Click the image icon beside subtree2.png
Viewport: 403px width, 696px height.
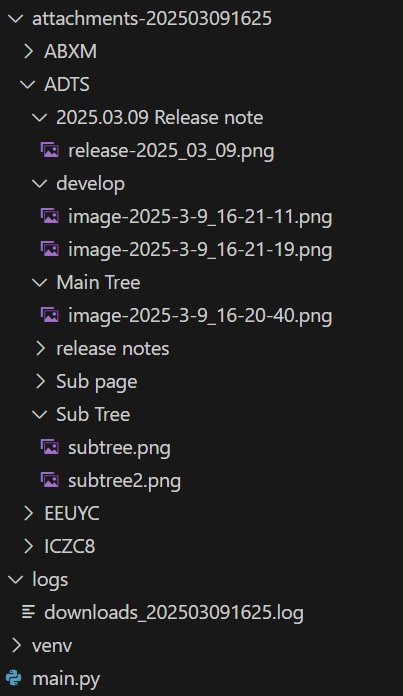(50, 480)
